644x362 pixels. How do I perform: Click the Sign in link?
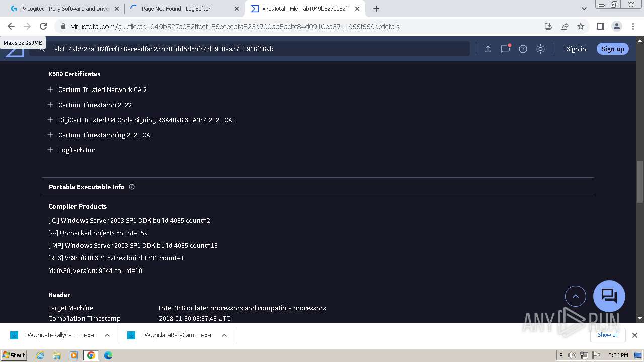(x=576, y=49)
